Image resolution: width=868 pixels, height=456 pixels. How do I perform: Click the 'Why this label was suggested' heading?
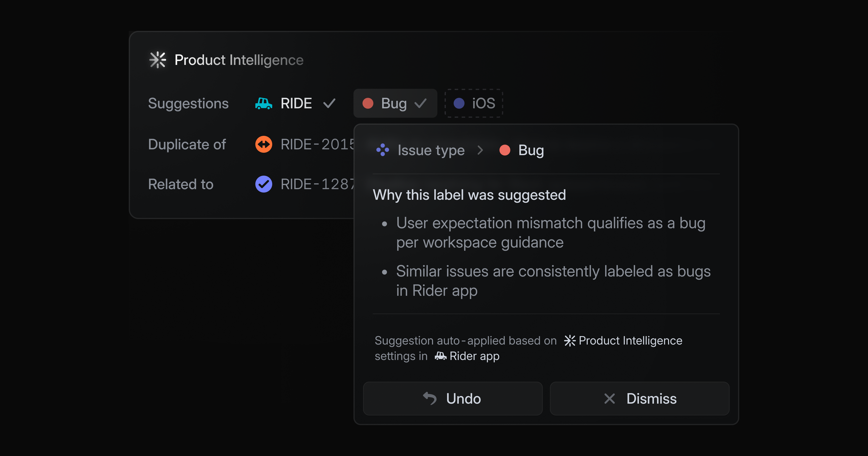[469, 195]
